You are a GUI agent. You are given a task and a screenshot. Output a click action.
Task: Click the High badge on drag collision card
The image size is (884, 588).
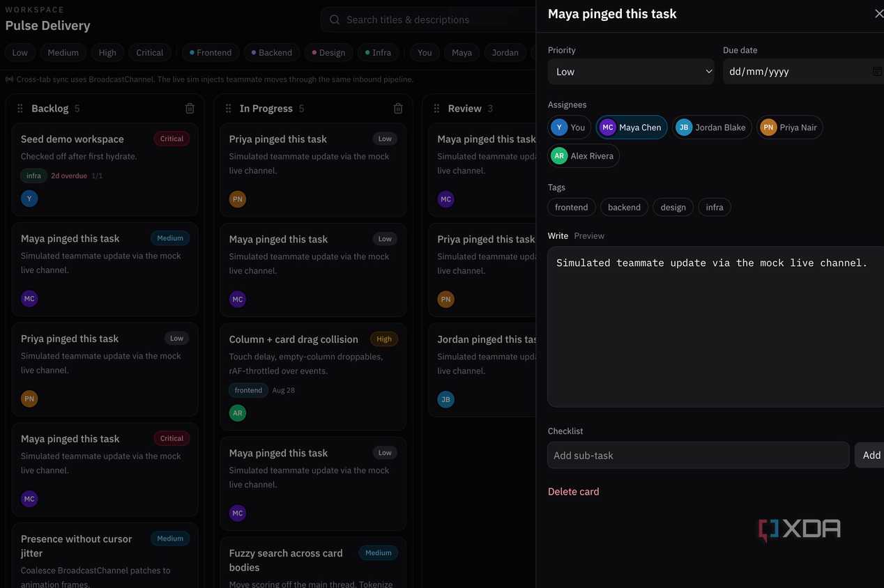(x=384, y=339)
